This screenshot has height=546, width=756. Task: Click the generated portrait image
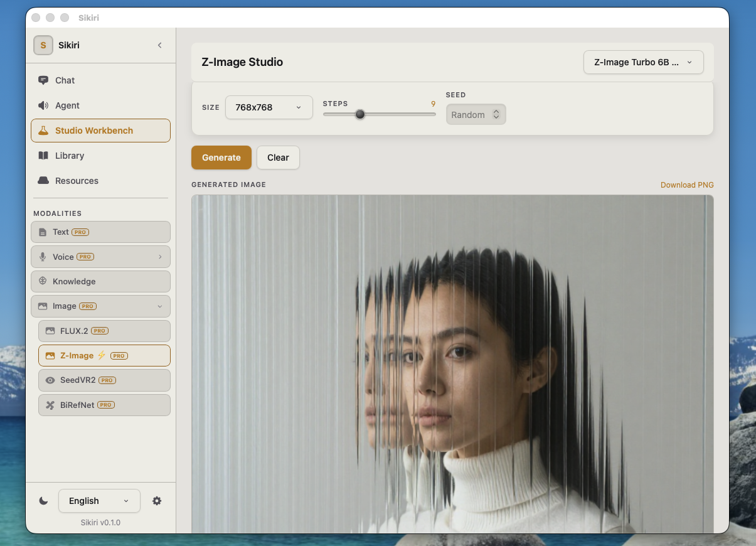point(452,364)
